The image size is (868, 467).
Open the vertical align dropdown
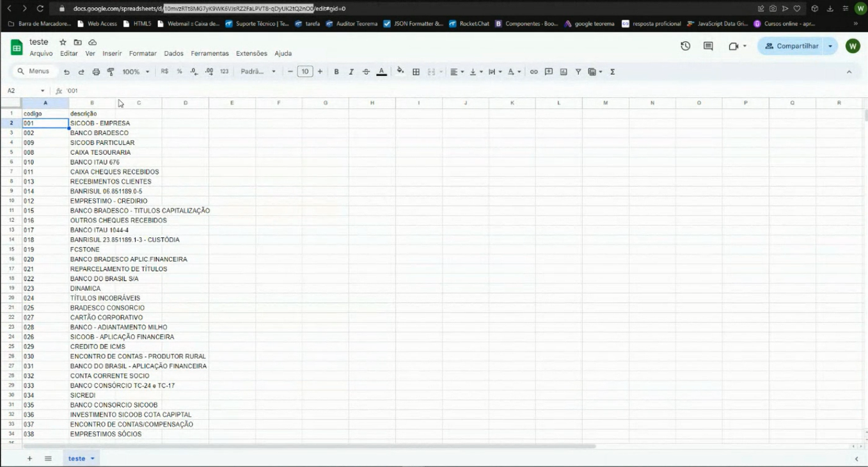coord(476,72)
